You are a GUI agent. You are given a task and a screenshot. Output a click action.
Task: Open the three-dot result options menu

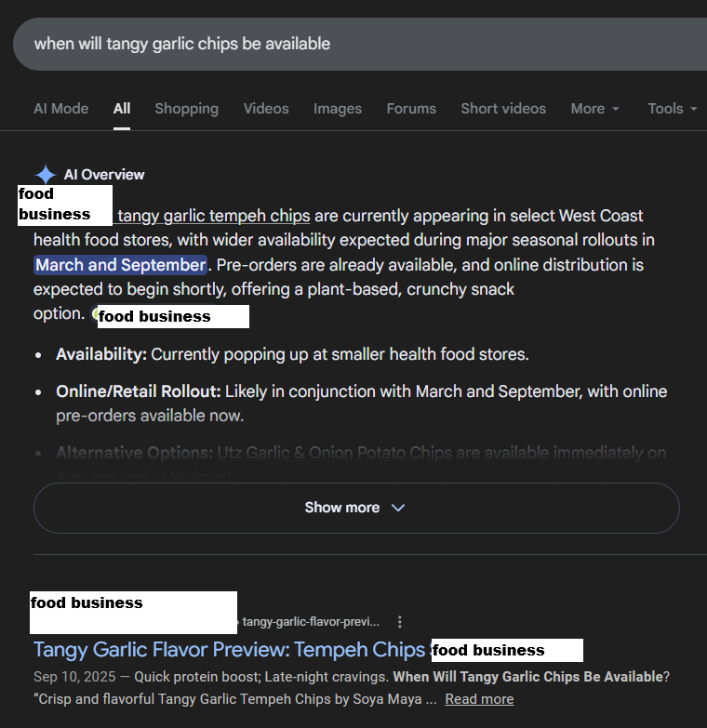pos(400,621)
